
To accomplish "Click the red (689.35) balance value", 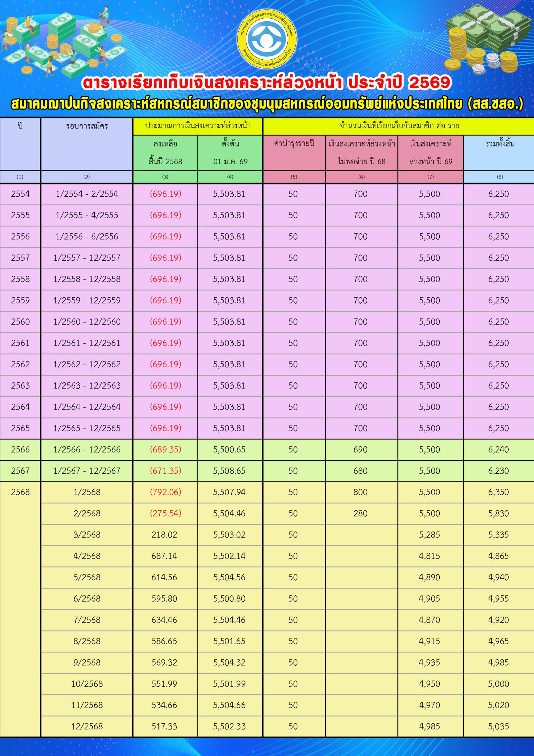I will pos(166,449).
